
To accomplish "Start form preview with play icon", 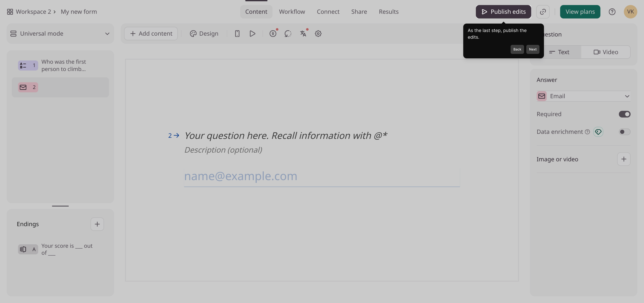I will tap(252, 34).
